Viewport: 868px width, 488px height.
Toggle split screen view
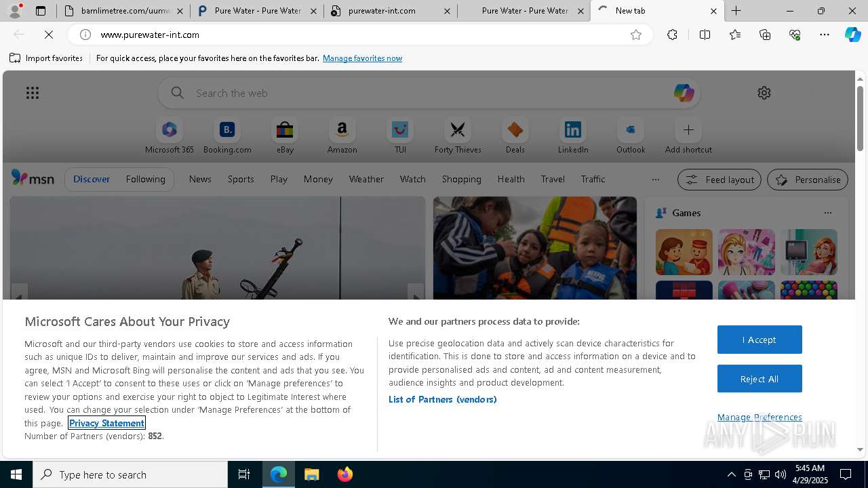[x=705, y=35]
